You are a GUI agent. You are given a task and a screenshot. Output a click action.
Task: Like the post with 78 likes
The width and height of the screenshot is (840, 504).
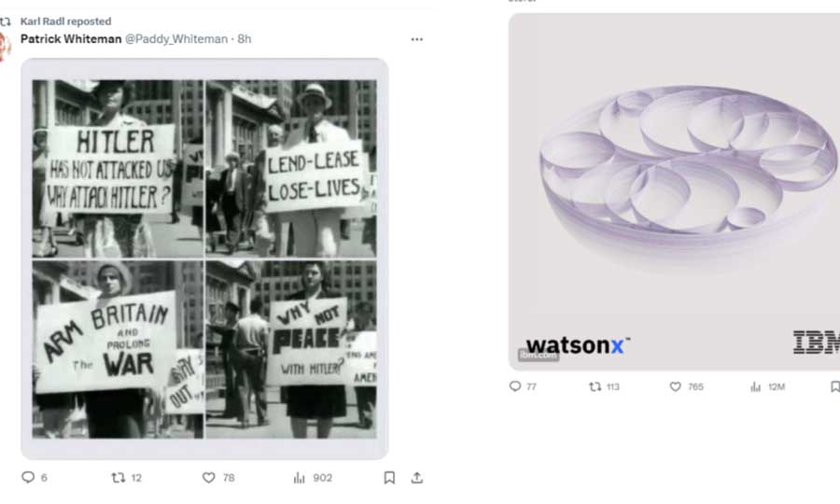coord(218,477)
